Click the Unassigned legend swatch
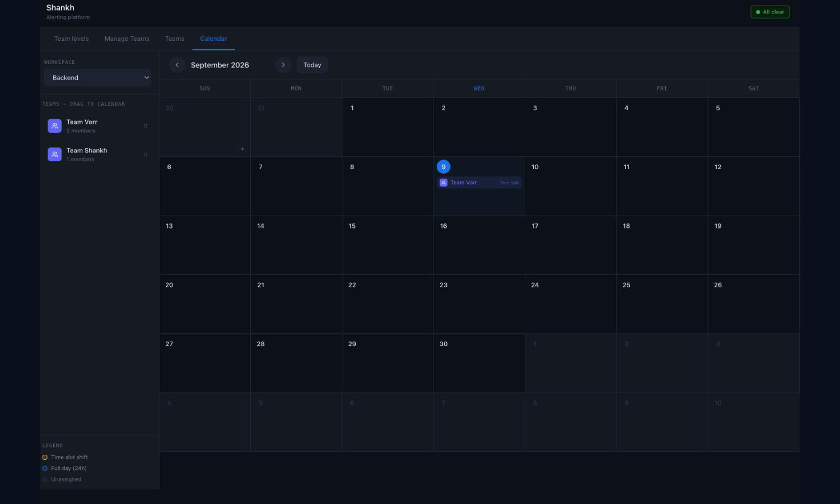 [x=45, y=480]
